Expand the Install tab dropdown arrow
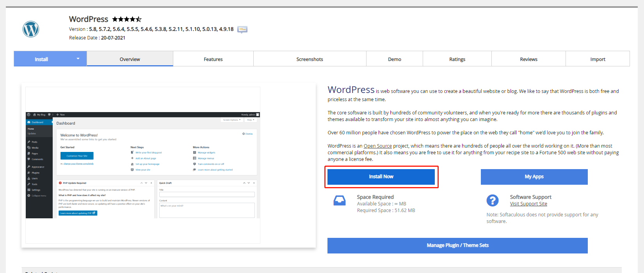Viewport: 644px width, 273px height. click(x=78, y=59)
